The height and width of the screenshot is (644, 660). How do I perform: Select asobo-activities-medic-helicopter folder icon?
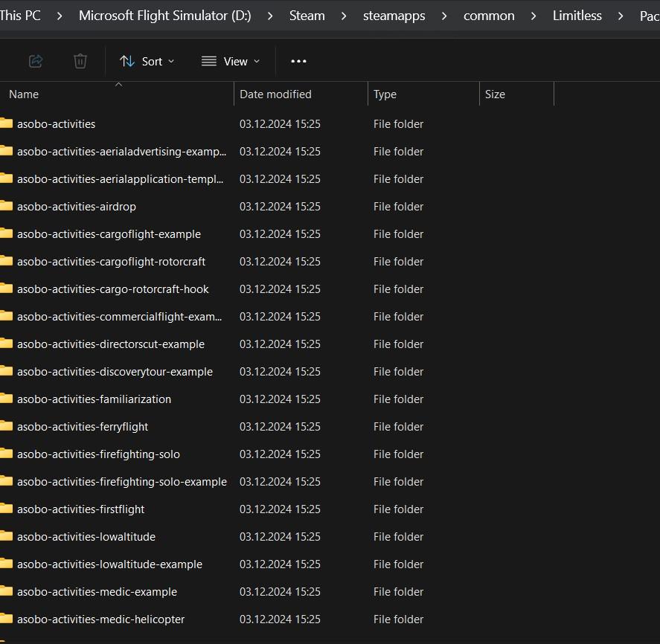7,619
